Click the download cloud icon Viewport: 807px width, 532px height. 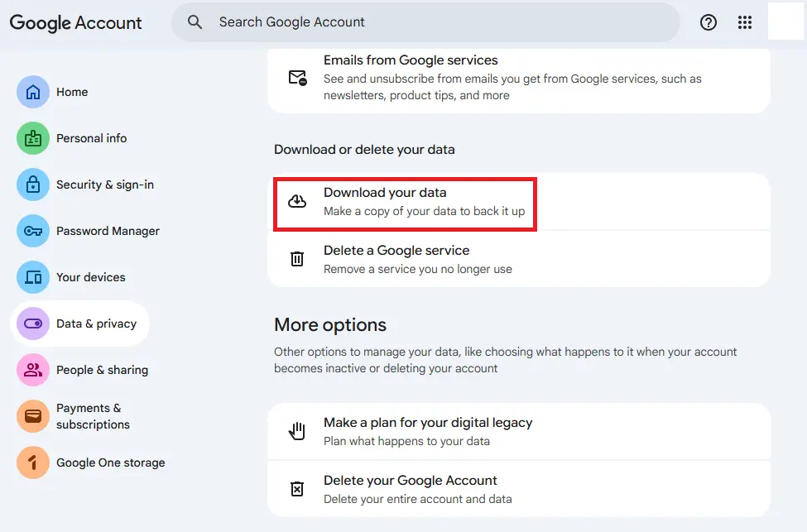point(297,200)
